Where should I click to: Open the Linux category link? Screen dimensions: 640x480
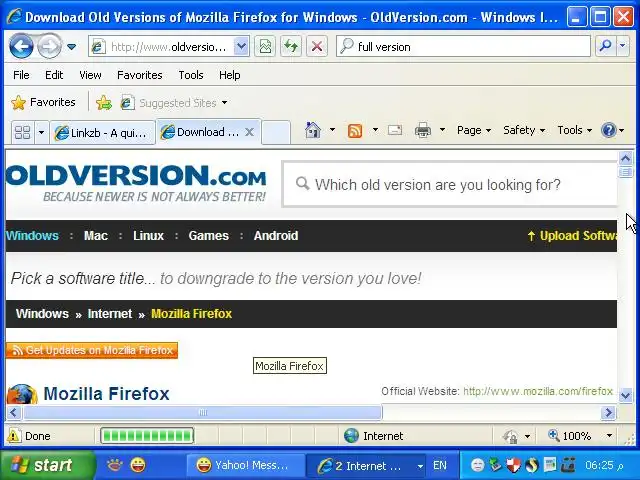point(148,236)
